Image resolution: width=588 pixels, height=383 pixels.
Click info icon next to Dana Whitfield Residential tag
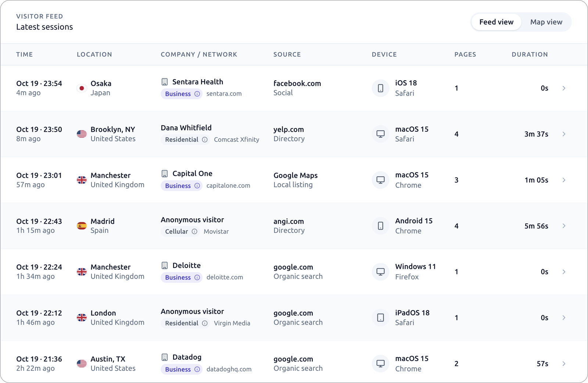coord(205,140)
